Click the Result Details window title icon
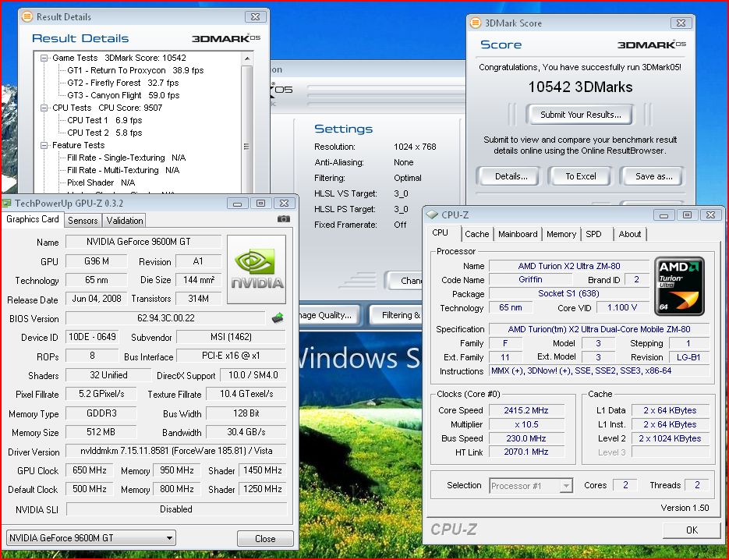The image size is (729, 560). [x=27, y=16]
